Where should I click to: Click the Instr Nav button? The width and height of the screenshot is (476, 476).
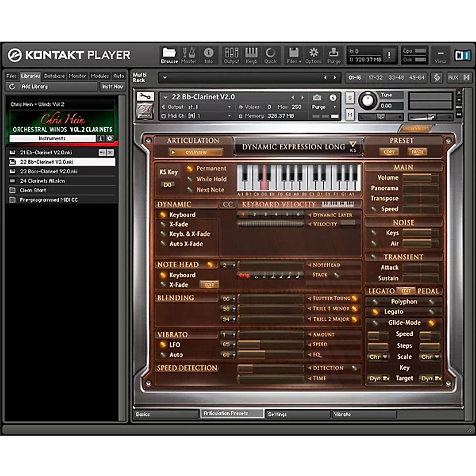pyautogui.click(x=112, y=86)
